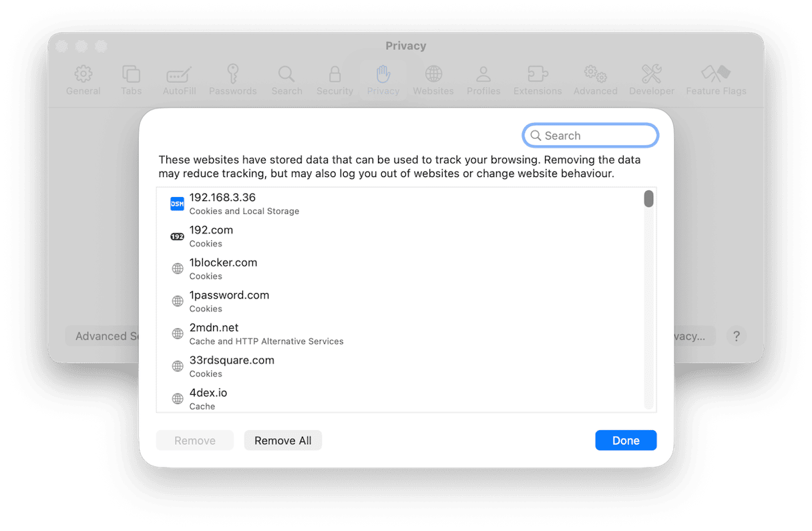Switch to the Advanced tab
The width and height of the screenshot is (812, 531).
tap(595, 80)
